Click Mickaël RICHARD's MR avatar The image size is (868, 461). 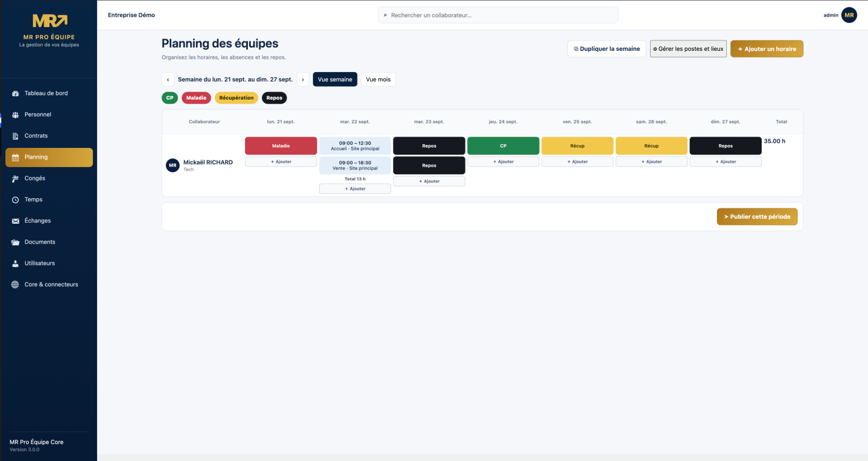click(x=172, y=165)
